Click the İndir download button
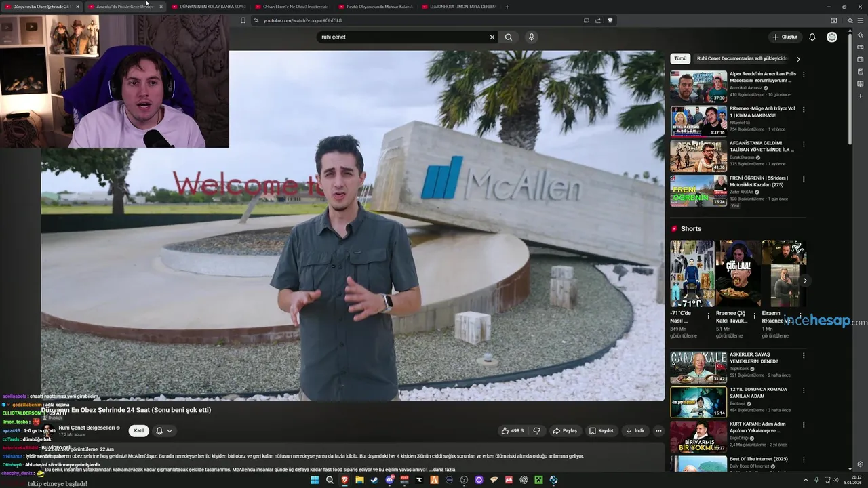Viewport: 868px width, 488px height. pos(635,430)
